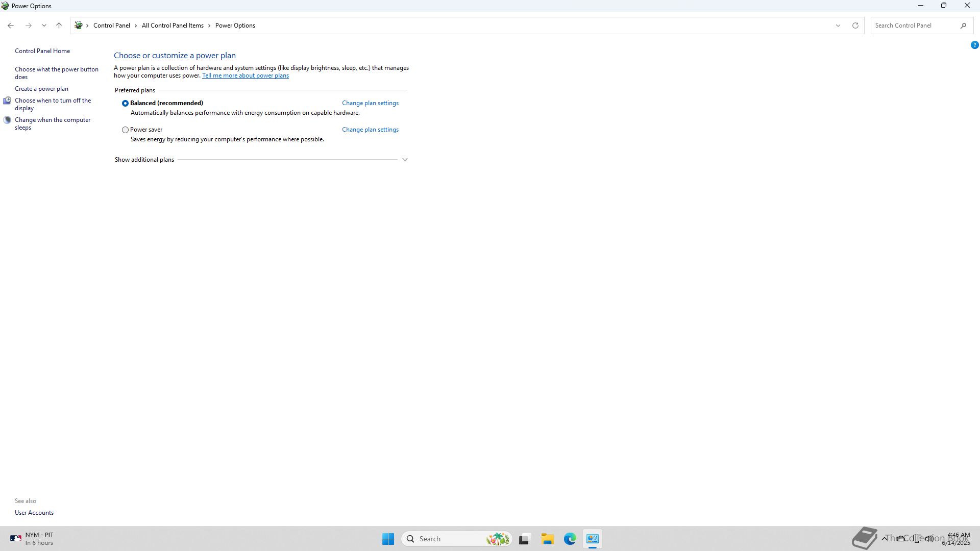980x551 pixels.
Task: Select the Balanced (recommended) power plan
Action: [125, 103]
